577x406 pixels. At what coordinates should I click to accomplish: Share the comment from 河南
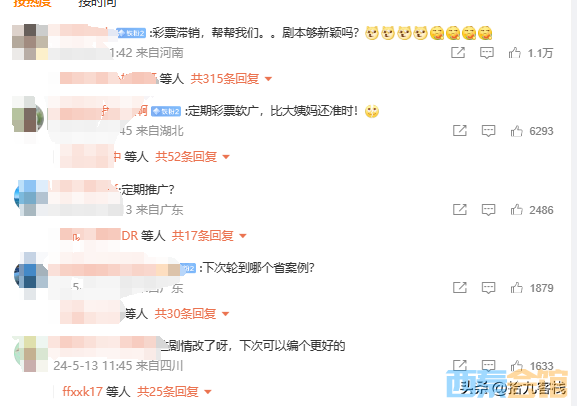click(x=458, y=53)
